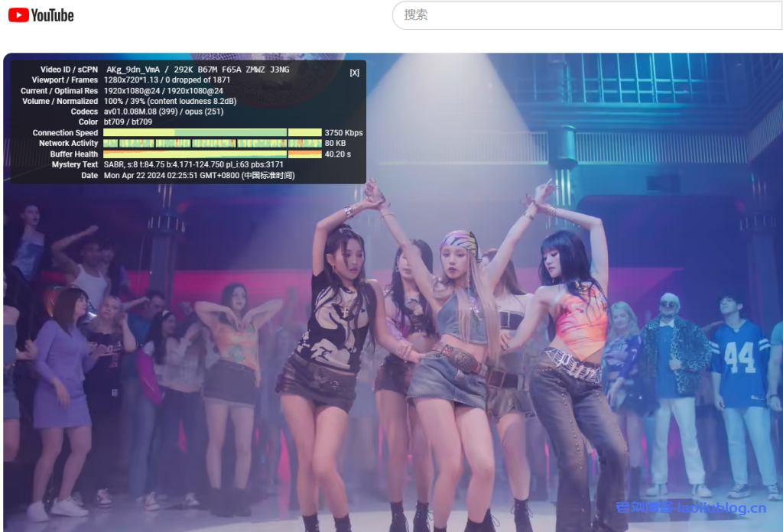Click the 3750 Kbps speed value
Screen dimensions: 783x532
[343, 133]
